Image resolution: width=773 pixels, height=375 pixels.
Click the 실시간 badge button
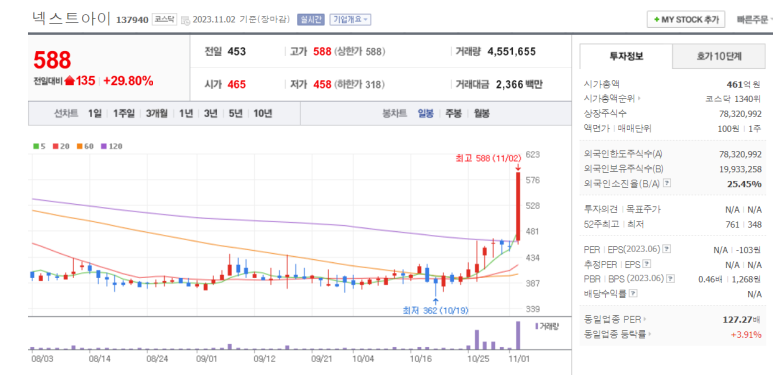click(x=311, y=20)
